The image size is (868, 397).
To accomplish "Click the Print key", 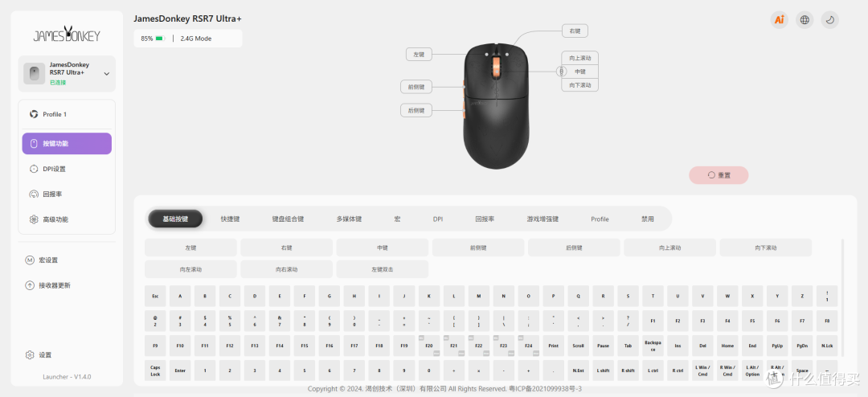I will tap(553, 346).
